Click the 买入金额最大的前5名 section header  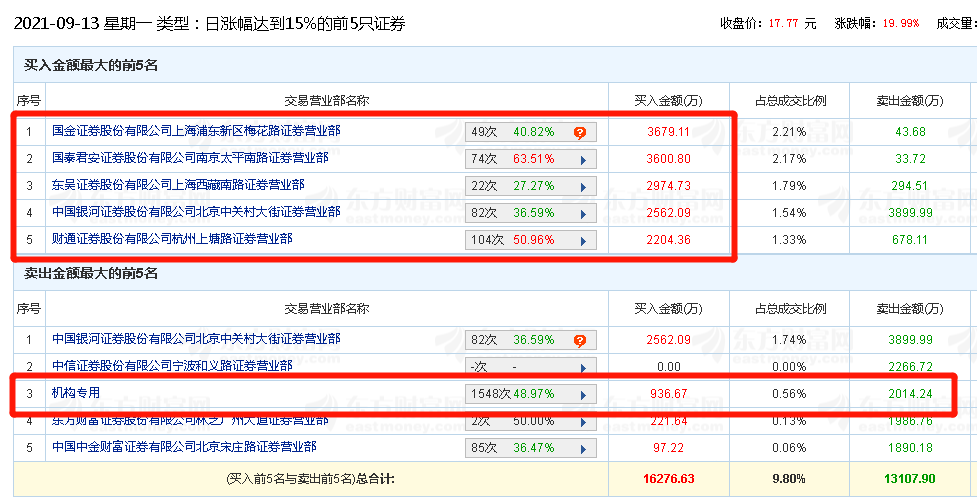pyautogui.click(x=91, y=65)
